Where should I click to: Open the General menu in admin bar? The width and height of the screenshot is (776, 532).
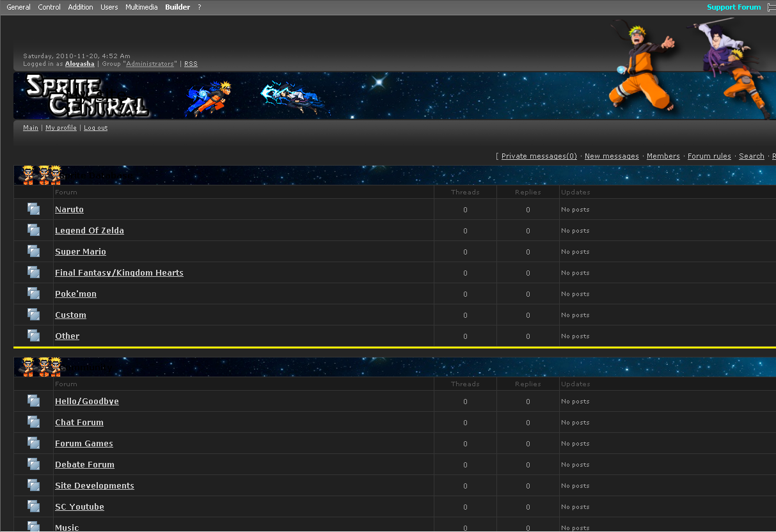click(x=19, y=8)
